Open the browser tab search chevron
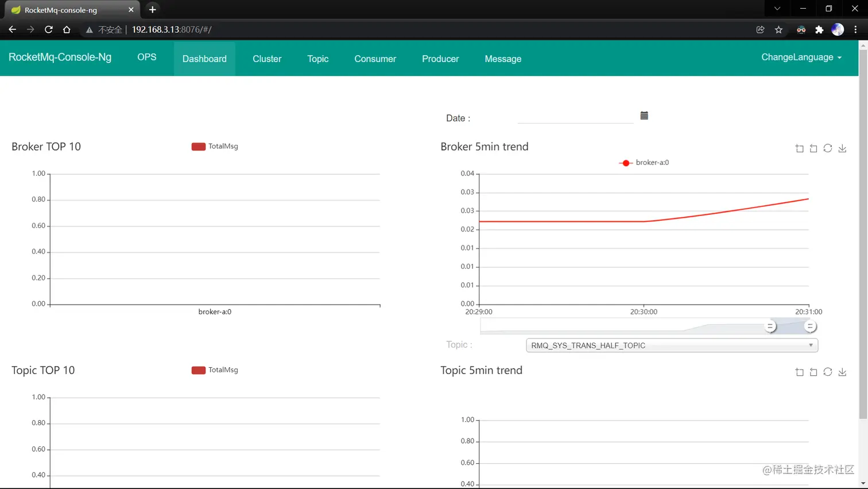This screenshot has width=868, height=489. point(777,9)
